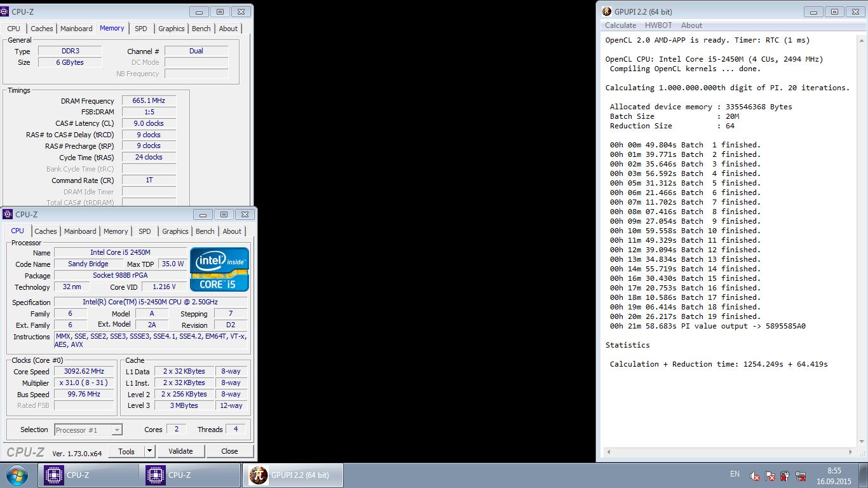Click the DRAM Frequency 665.1 MHz field
The width and height of the screenshot is (868, 488).
[x=149, y=100]
